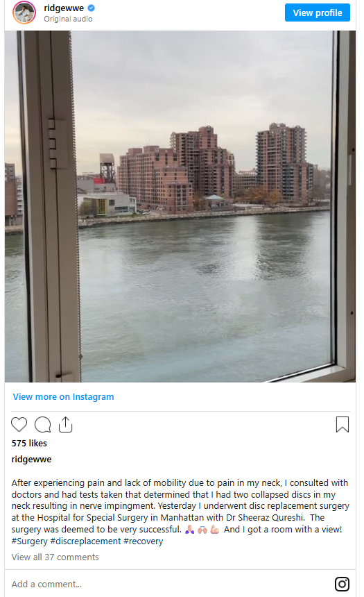
Task: Open the #Surgery hashtag
Action: pos(29,541)
